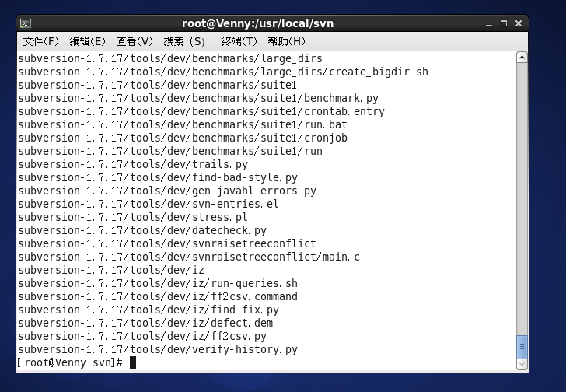The height and width of the screenshot is (392, 566).
Task: Open the 终端(T) menu
Action: pyautogui.click(x=239, y=41)
